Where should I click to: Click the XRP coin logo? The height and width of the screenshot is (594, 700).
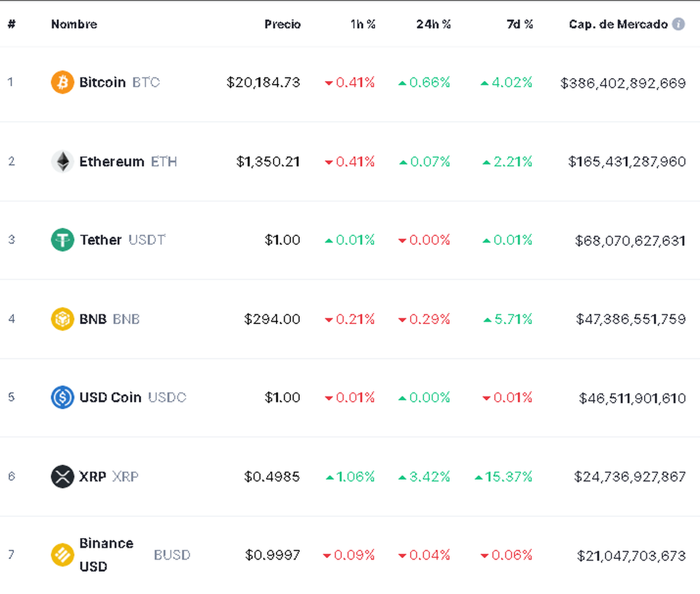tap(62, 476)
